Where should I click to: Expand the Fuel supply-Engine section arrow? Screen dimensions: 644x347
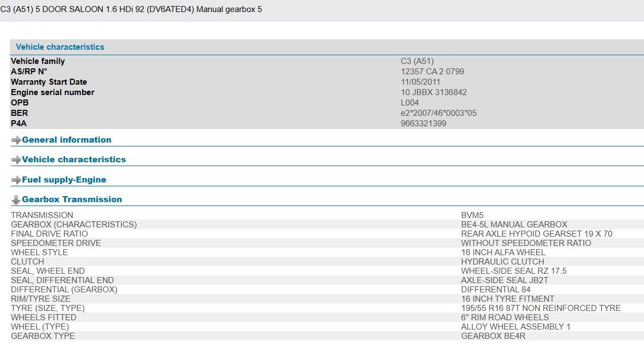(16, 180)
